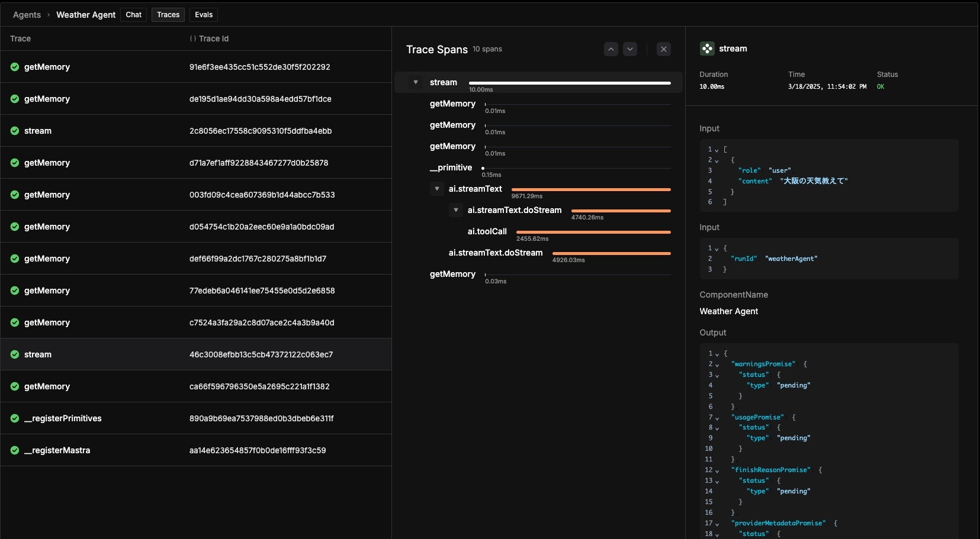Screen dimensions: 980x539
Task: Fold warningsPromise in Output JSON
Action: (x=716, y=364)
